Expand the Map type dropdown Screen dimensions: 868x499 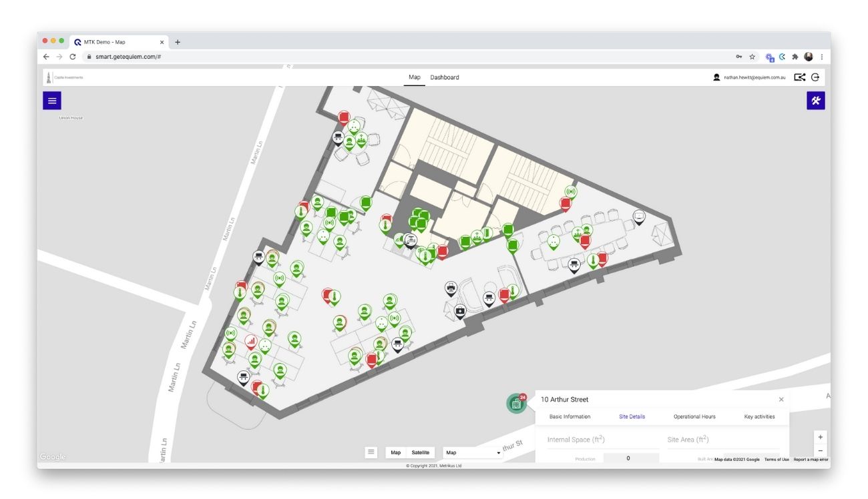pyautogui.click(x=473, y=452)
